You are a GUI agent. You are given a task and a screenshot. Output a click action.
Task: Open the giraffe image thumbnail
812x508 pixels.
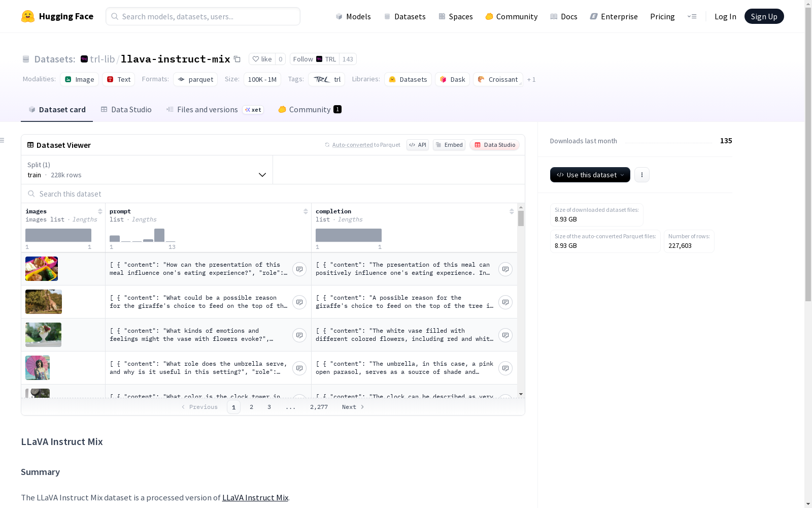pyautogui.click(x=44, y=302)
